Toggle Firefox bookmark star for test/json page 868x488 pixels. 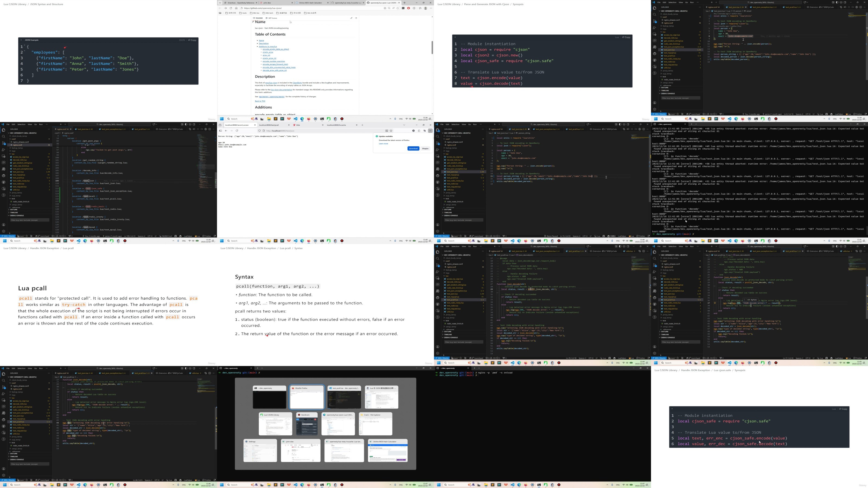pos(391,131)
